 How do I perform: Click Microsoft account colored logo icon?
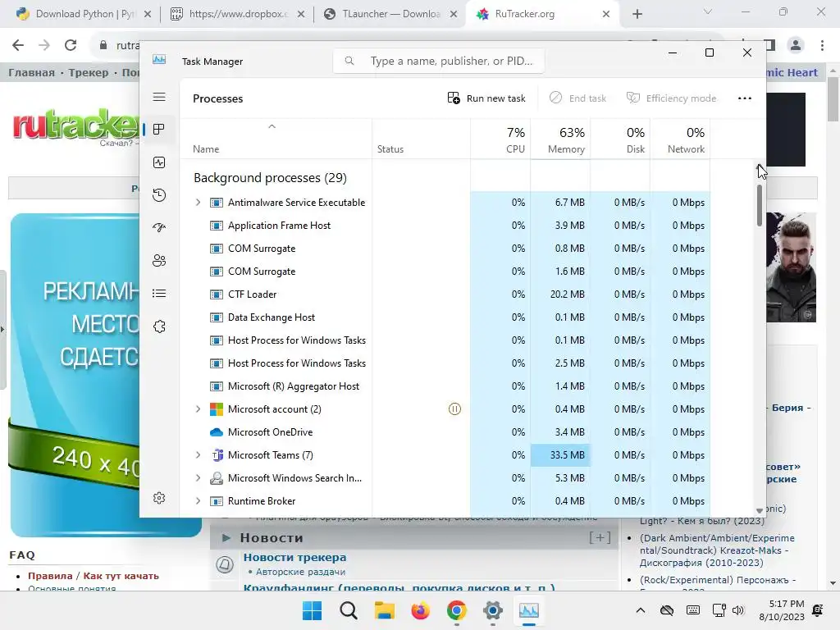pyautogui.click(x=217, y=409)
